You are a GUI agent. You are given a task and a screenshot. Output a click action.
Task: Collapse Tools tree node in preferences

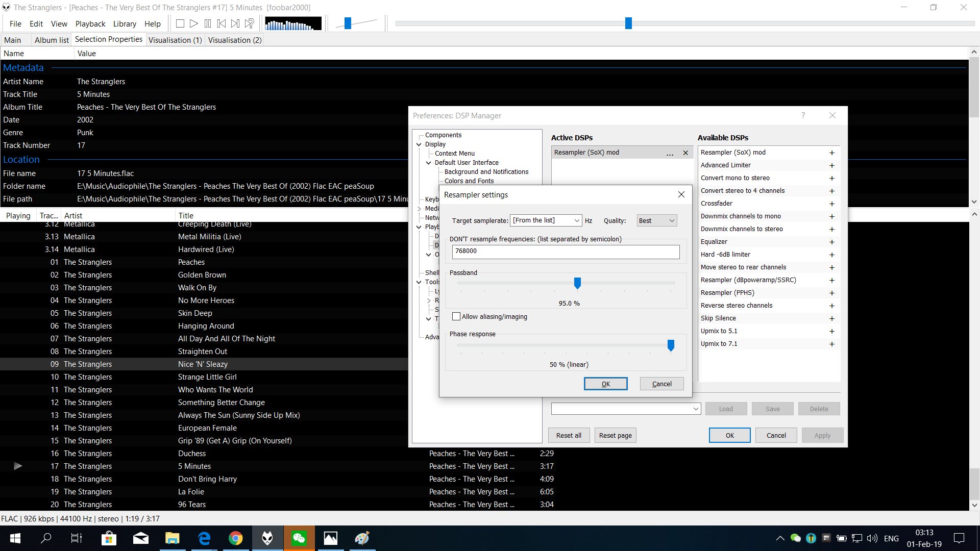tap(419, 282)
